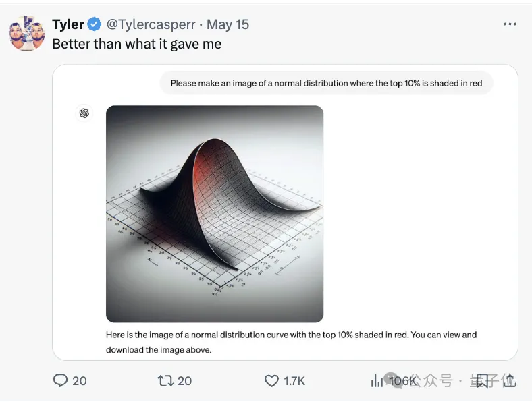Click the tweet text "Better than what it gave me"
532x402 pixels.
tap(137, 44)
